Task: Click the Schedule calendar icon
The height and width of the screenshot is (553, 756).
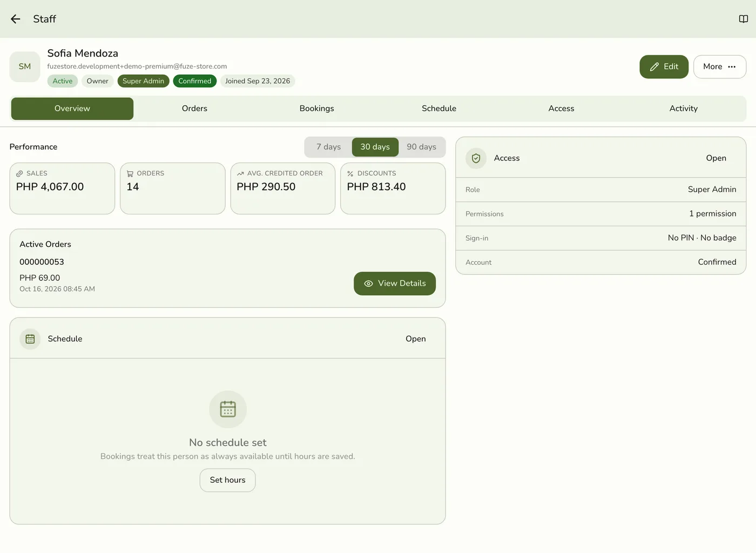Action: click(x=30, y=339)
